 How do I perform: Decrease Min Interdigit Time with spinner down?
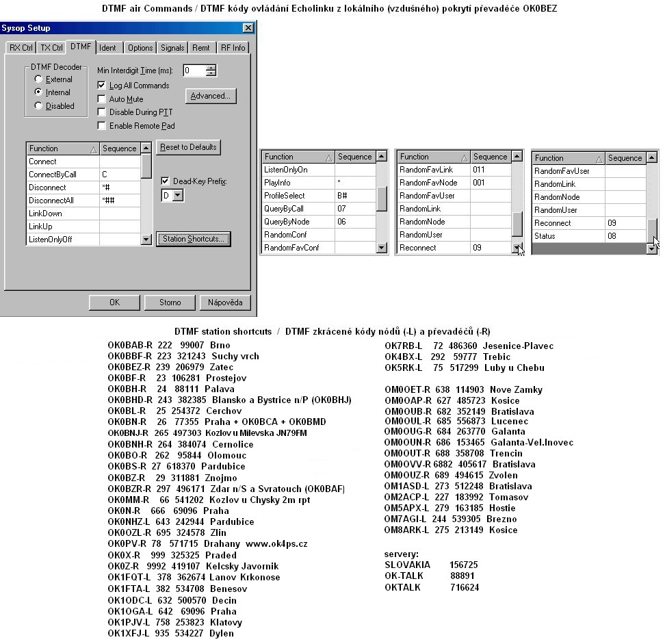[x=211, y=73]
